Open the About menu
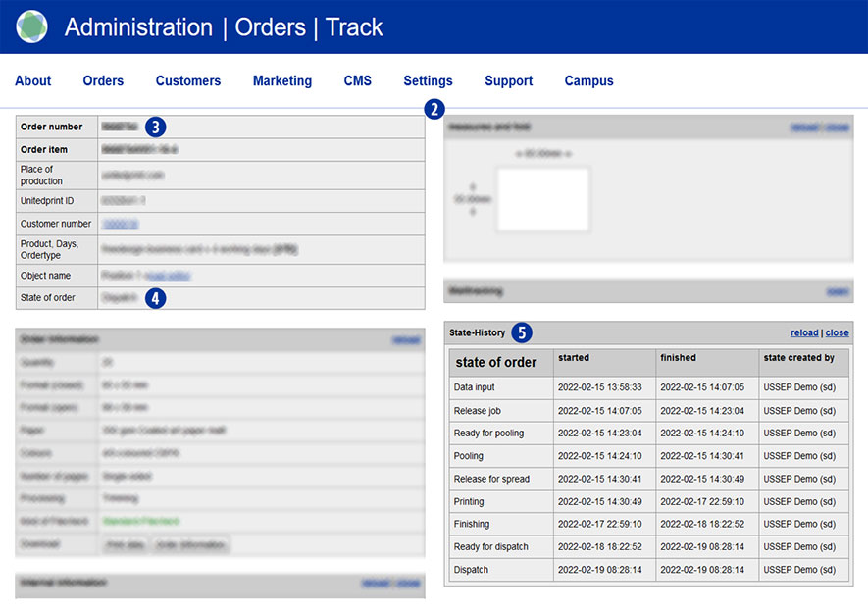This screenshot has width=868, height=613. coord(32,81)
